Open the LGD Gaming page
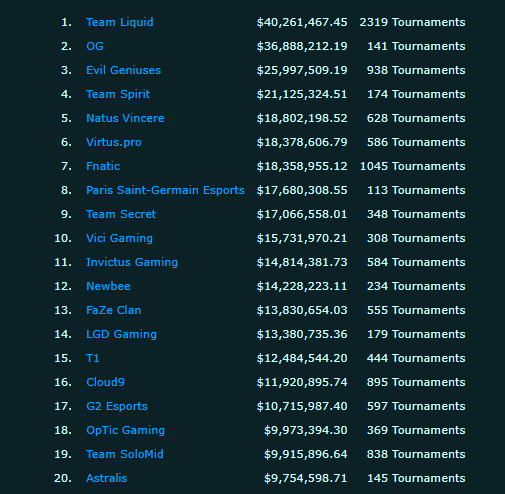The height and width of the screenshot is (494, 505). pyautogui.click(x=121, y=334)
